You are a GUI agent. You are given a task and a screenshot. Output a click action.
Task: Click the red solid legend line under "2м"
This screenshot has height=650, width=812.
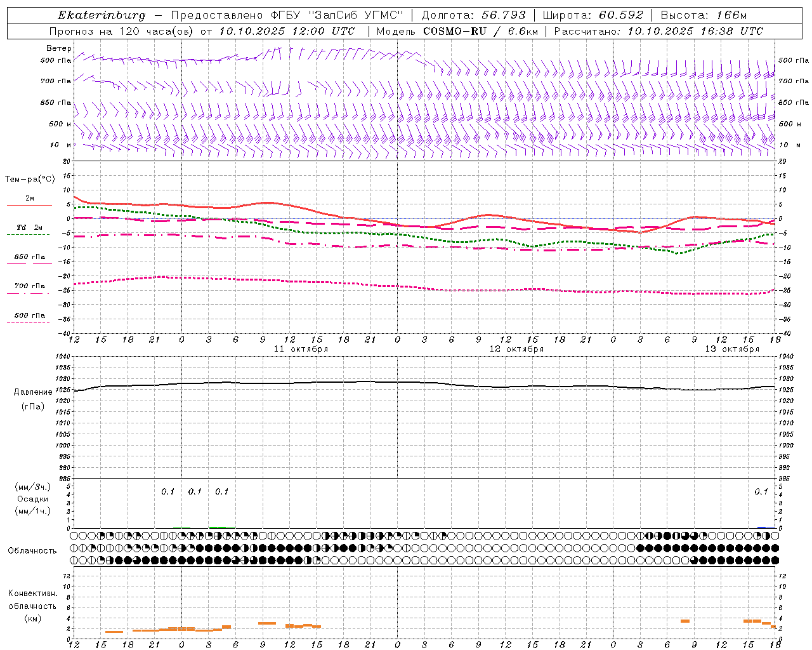point(29,205)
